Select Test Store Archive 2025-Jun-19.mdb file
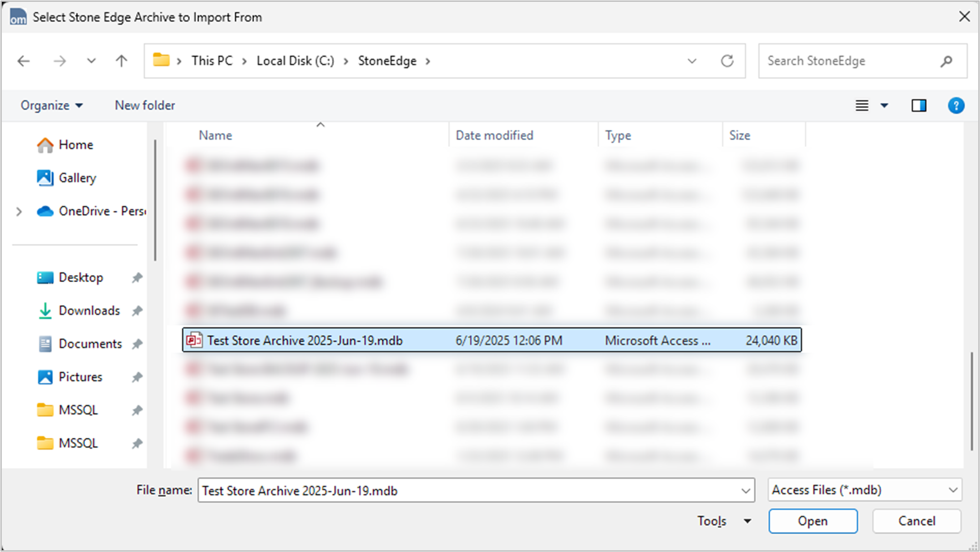 tap(492, 340)
